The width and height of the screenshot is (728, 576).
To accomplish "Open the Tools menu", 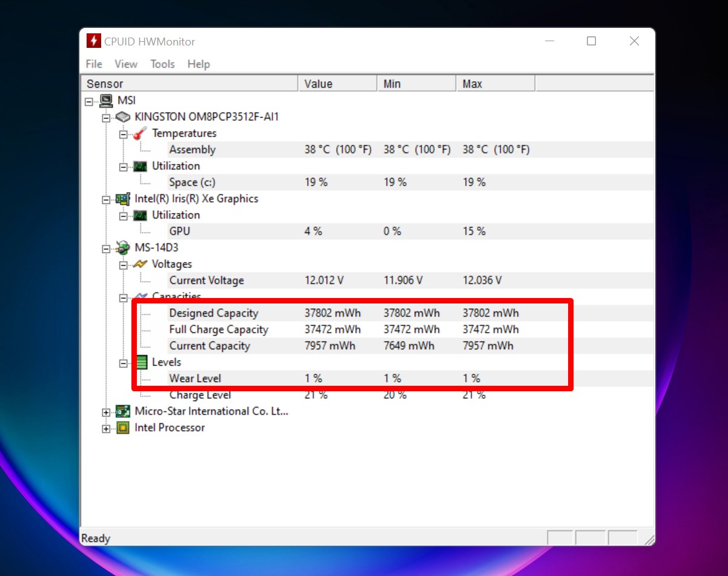I will (162, 64).
